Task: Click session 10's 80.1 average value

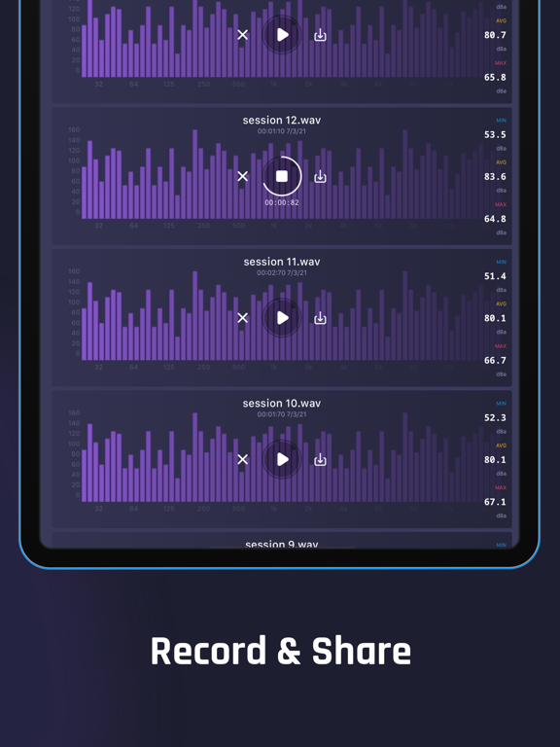Action: coord(495,460)
